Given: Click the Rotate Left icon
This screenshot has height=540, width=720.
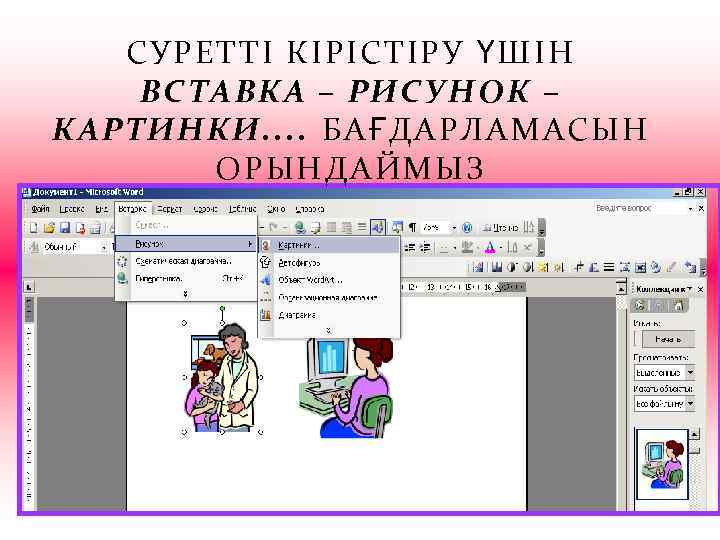Looking at the screenshot, I should coord(593,267).
